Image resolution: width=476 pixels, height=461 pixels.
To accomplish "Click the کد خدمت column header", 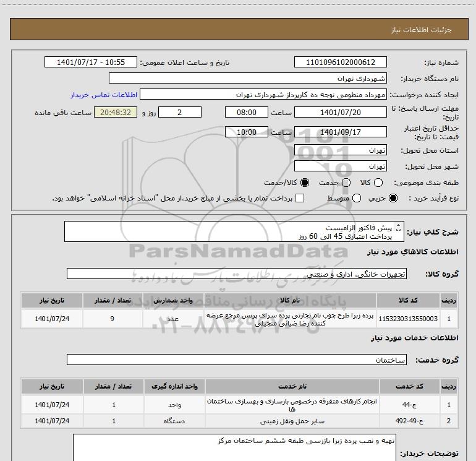I will pyautogui.click(x=409, y=386).
